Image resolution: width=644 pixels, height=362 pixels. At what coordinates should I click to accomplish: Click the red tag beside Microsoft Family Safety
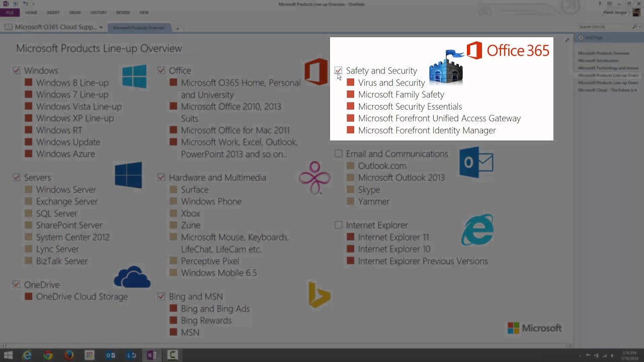tap(350, 95)
